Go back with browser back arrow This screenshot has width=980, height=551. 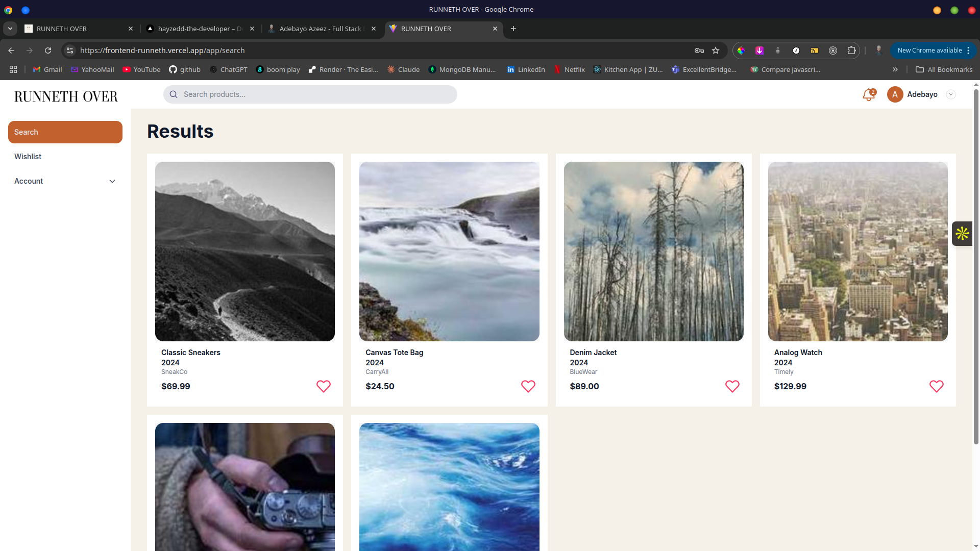tap(11, 51)
